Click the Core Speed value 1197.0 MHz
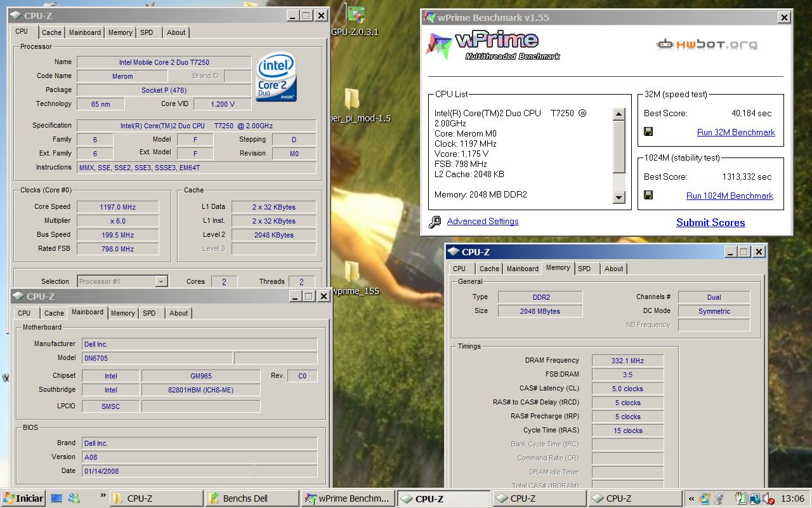 (x=118, y=207)
